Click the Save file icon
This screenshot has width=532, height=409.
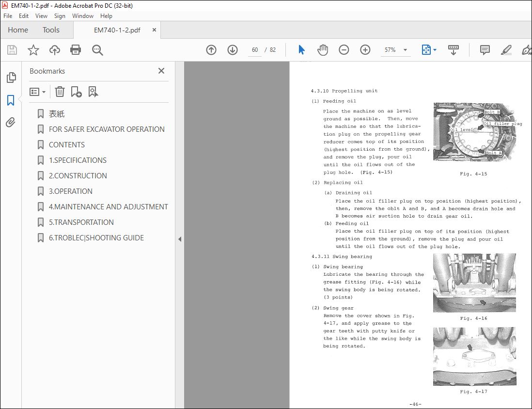12,50
